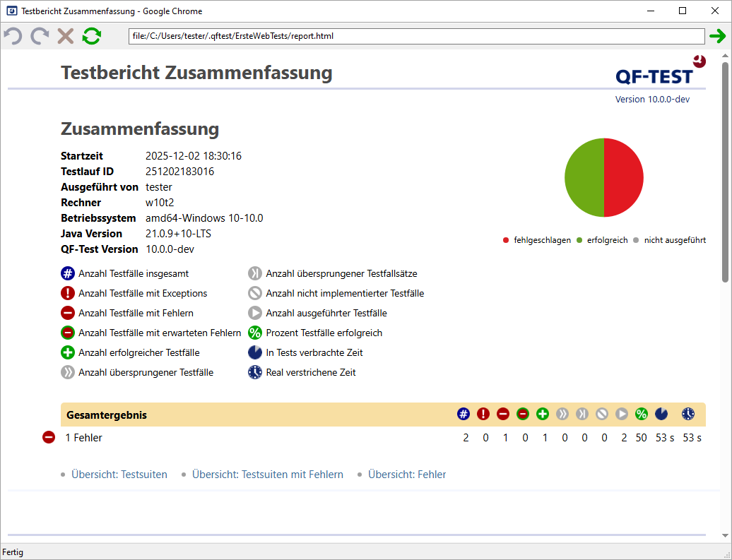Follow the Übersicht: Fehler link

pyautogui.click(x=406, y=475)
